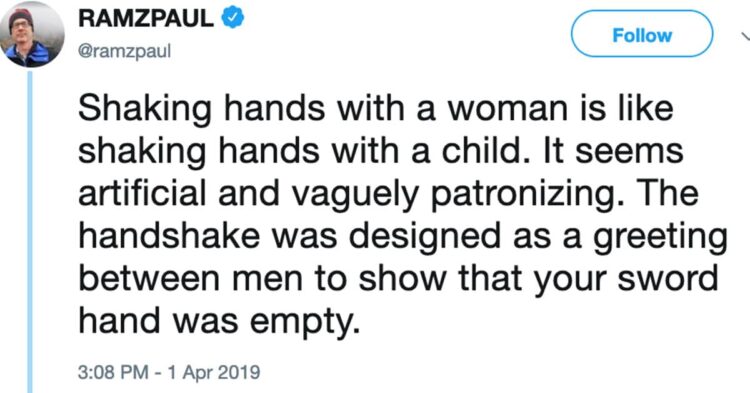Click the word 'woman' in the tweet

507,109
